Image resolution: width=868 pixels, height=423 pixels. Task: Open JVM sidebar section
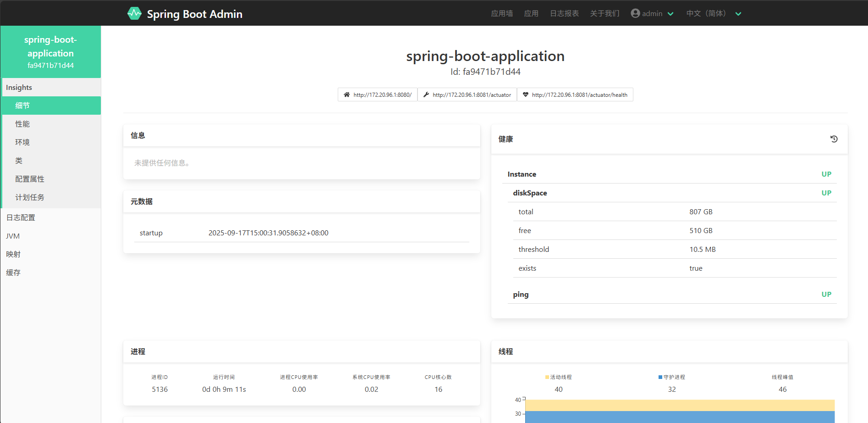tap(51, 236)
